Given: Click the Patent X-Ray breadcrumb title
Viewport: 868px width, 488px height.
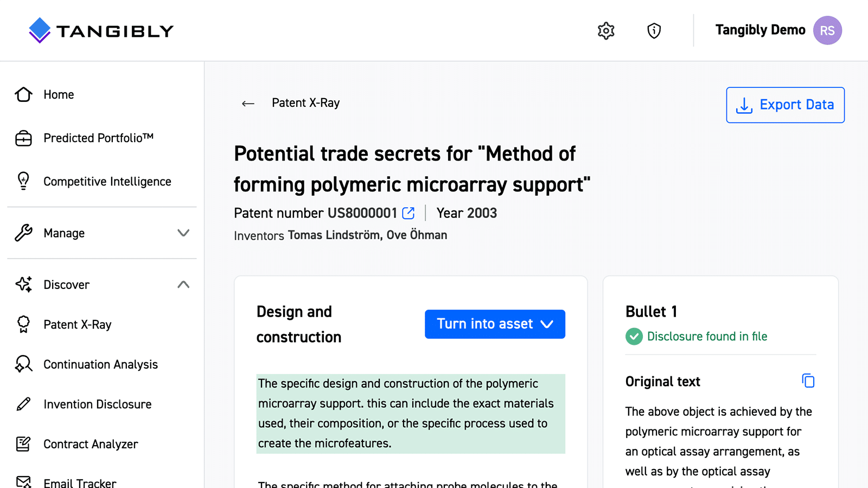Looking at the screenshot, I should [305, 103].
